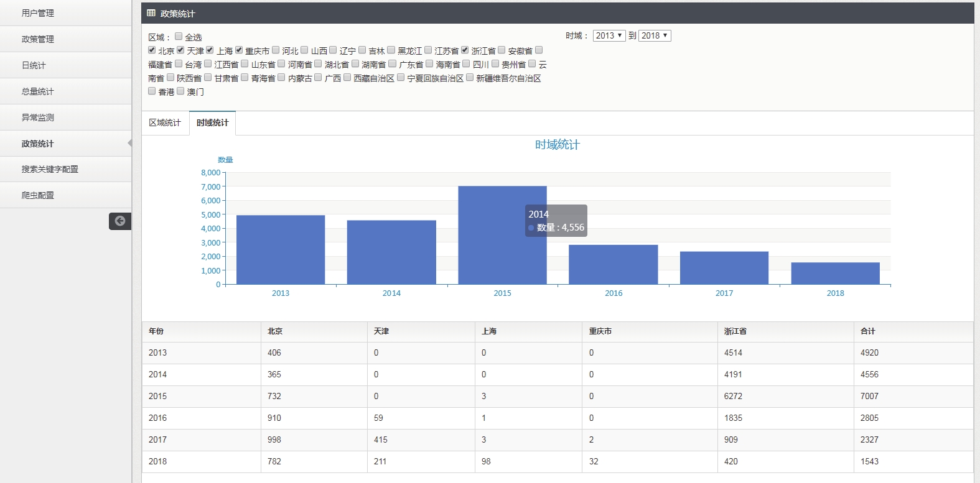Check the 西藏自治区 checkbox
This screenshot has width=980, height=483.
click(347, 77)
